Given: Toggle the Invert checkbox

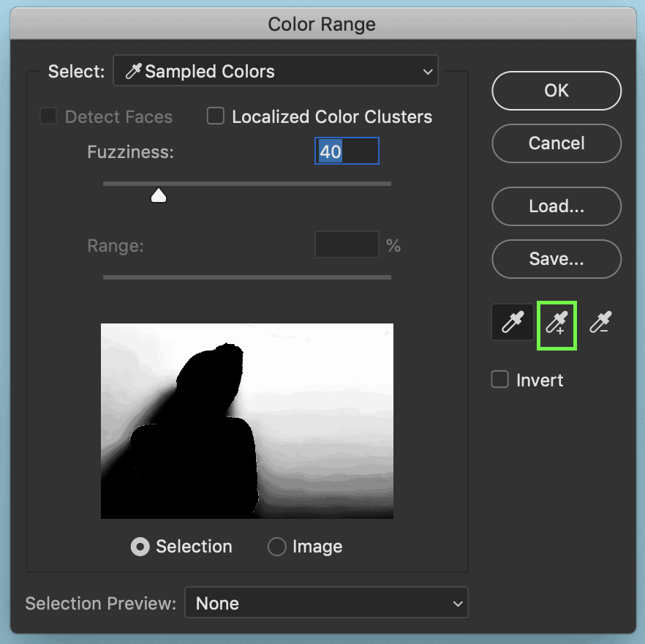Looking at the screenshot, I should point(499,380).
